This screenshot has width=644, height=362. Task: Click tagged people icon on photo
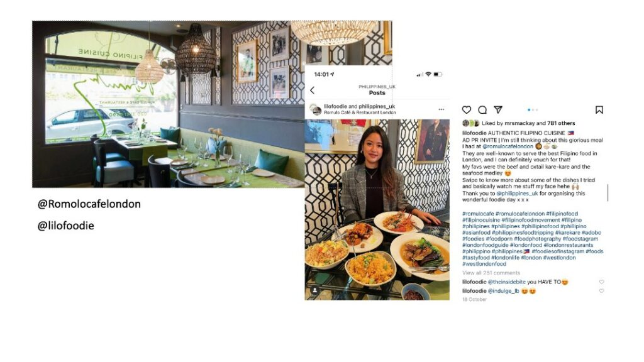pos(315,290)
